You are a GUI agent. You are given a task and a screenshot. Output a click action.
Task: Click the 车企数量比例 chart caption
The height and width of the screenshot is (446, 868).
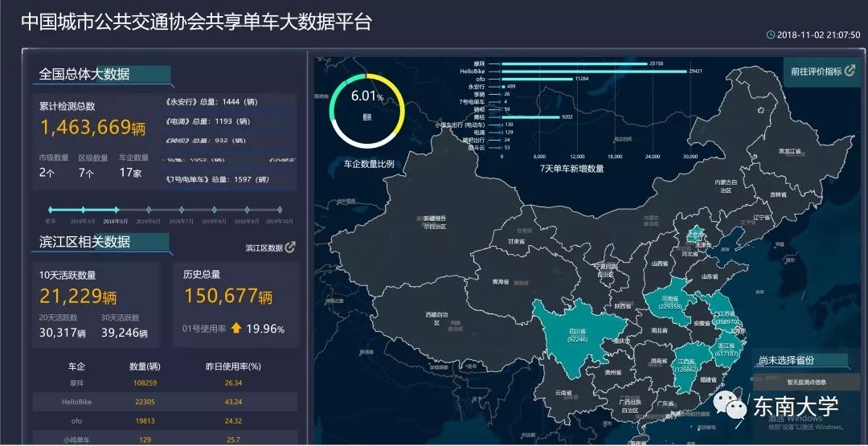click(x=369, y=164)
